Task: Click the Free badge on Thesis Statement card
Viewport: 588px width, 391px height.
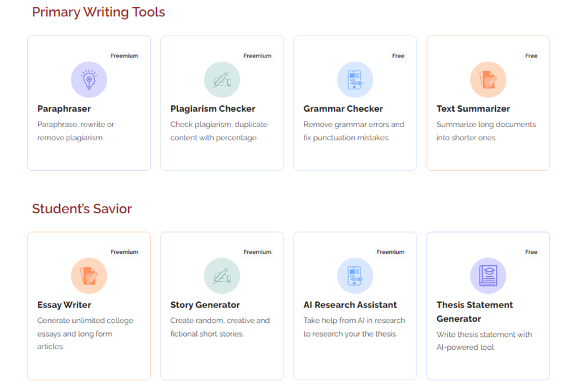Action: pos(531,252)
